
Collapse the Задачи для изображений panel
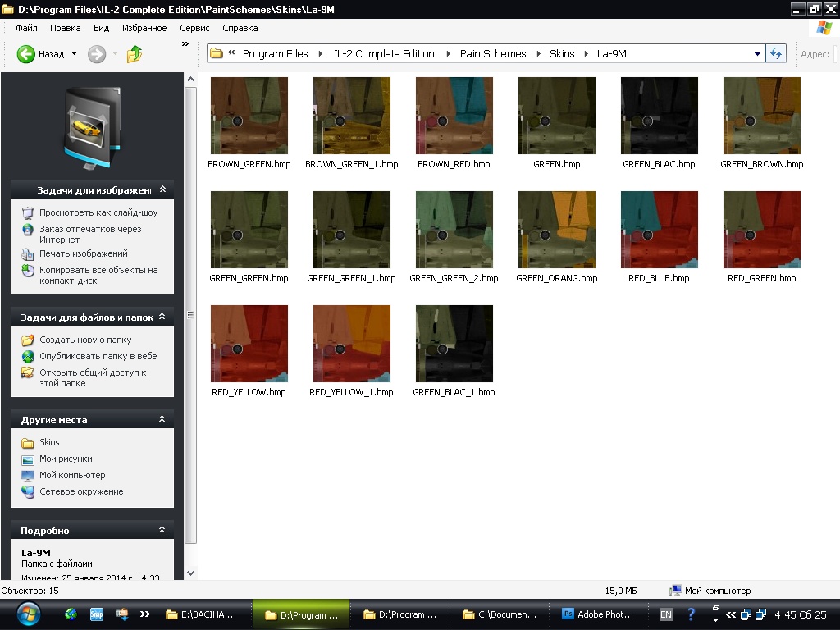pos(163,189)
